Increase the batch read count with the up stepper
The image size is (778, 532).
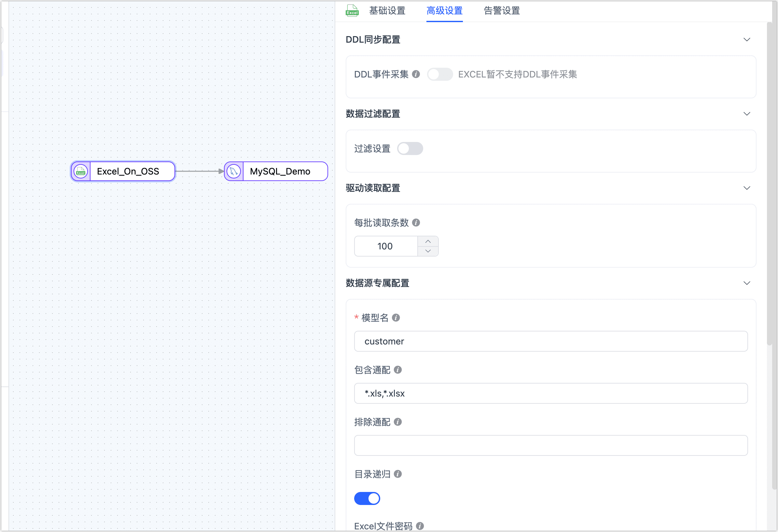(428, 241)
